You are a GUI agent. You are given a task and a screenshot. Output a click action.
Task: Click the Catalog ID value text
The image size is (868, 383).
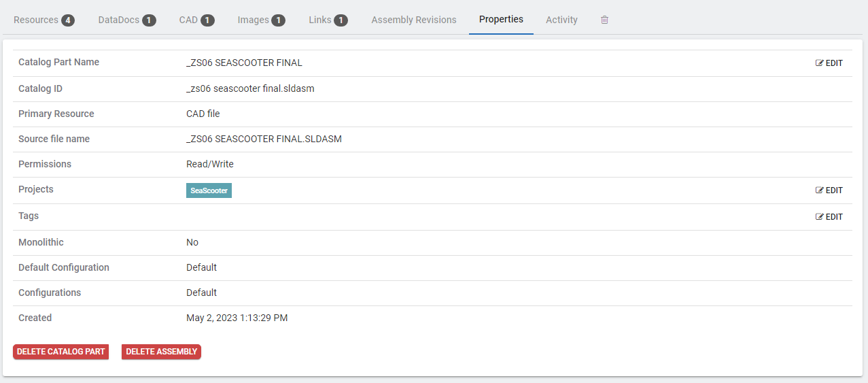tap(250, 88)
